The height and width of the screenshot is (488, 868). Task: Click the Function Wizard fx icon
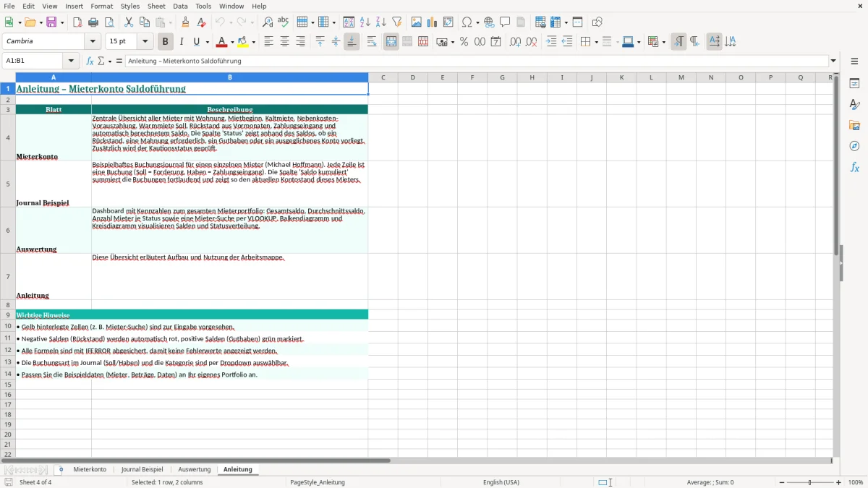click(90, 61)
